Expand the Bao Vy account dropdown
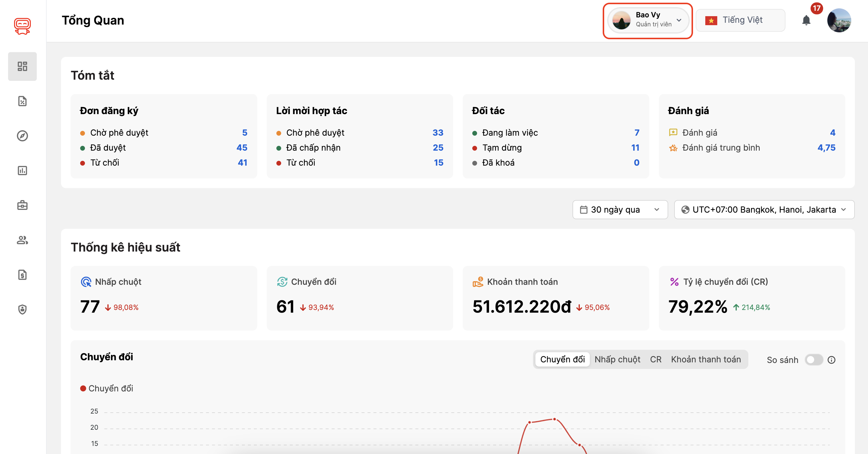868x454 pixels. pyautogui.click(x=647, y=20)
